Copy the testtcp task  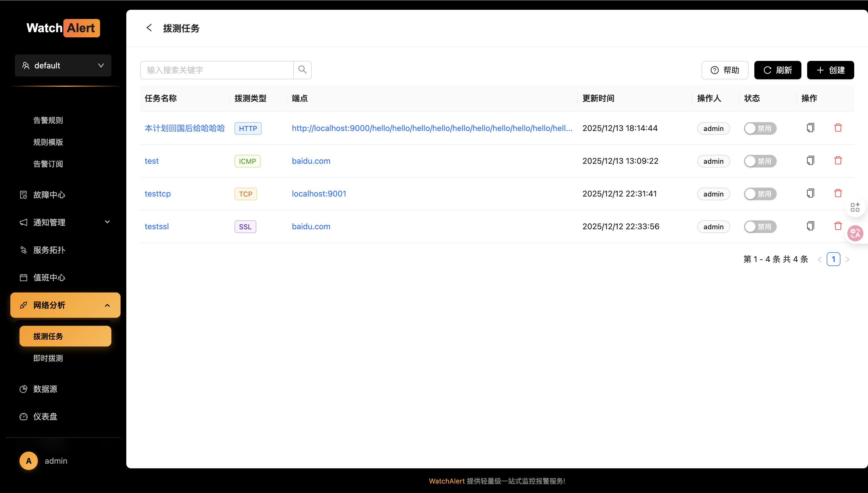pyautogui.click(x=810, y=193)
